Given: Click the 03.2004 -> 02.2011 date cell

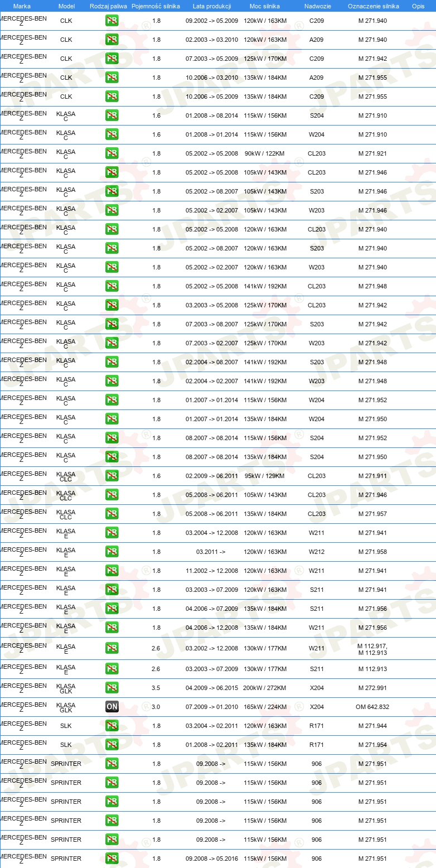Looking at the screenshot, I should 212,726.
